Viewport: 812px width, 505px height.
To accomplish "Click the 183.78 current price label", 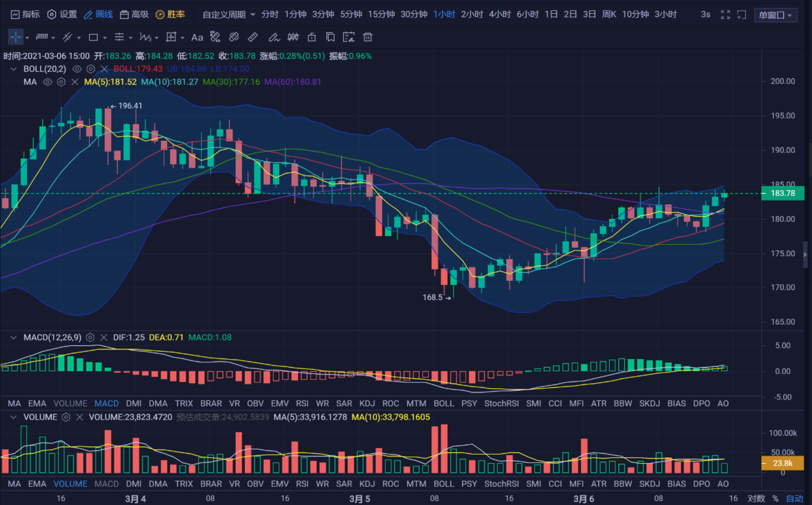I will click(783, 193).
